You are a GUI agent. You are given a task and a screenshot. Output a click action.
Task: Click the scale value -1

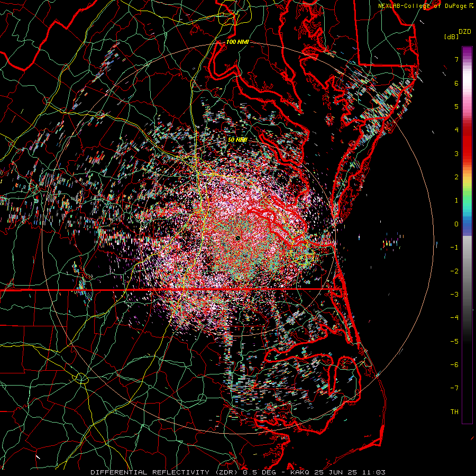(454, 248)
